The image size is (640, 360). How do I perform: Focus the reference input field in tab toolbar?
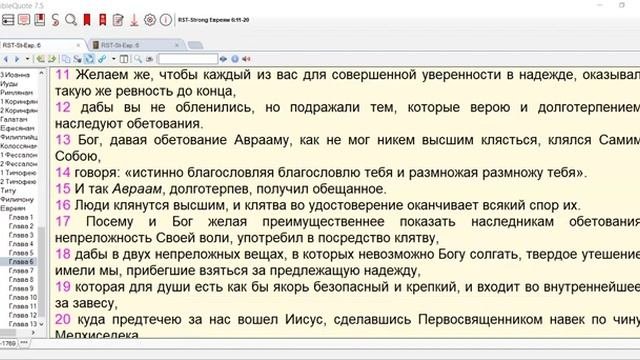[x=188, y=59]
